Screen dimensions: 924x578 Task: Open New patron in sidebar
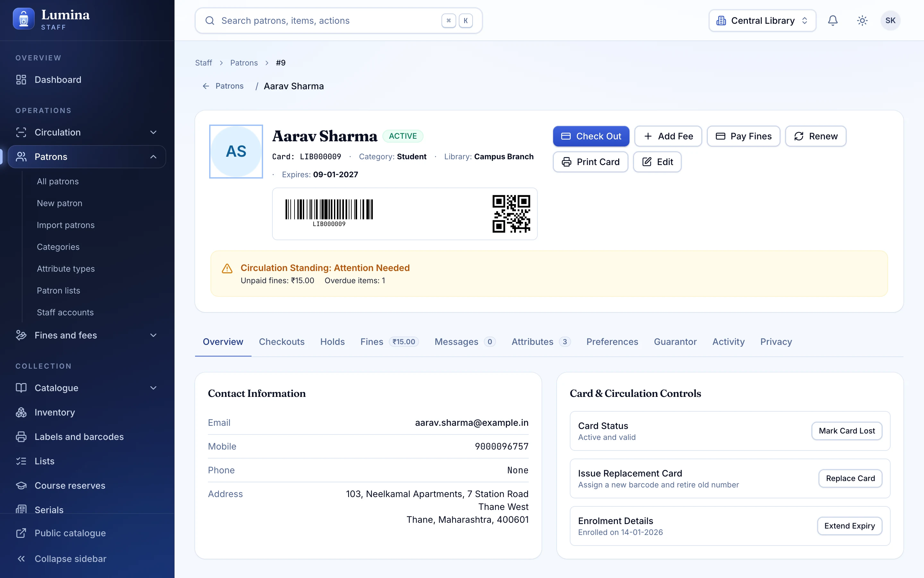coord(60,203)
